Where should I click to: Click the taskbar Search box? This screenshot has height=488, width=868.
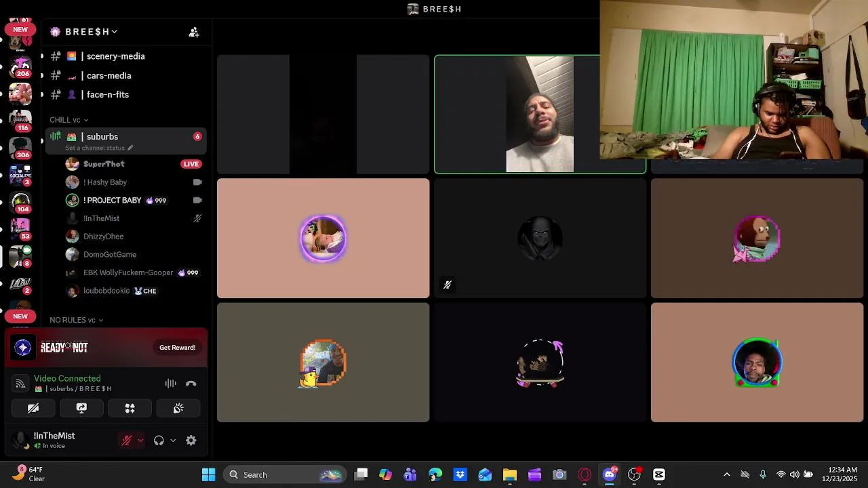[285, 475]
